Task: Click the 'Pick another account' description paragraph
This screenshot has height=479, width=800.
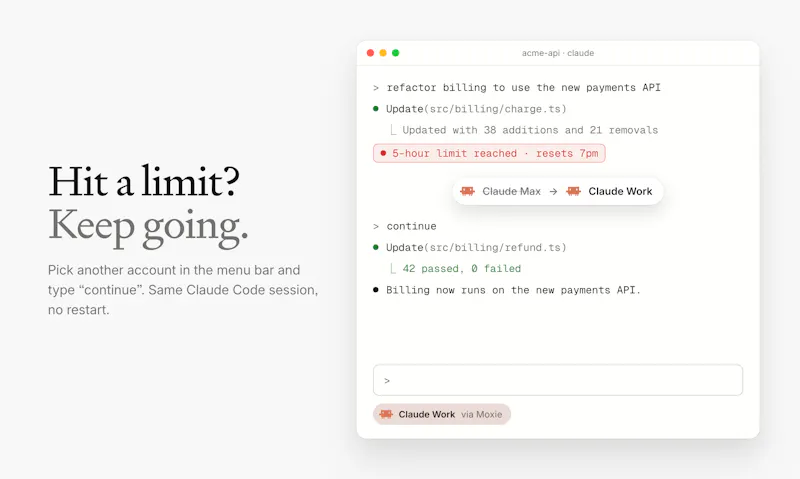Action: (x=183, y=290)
